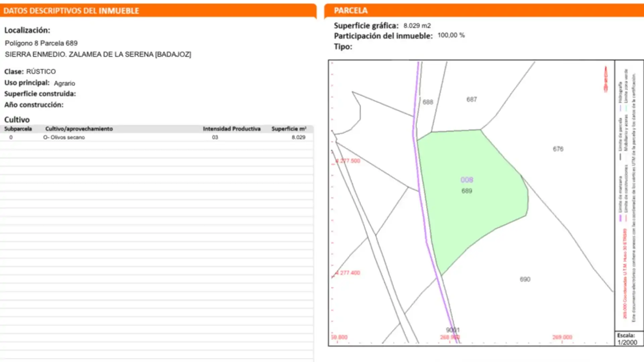Viewport: 644px width, 362px height.
Task: Switch to the 'DATOS DESCRIPTIVOS DEL INMUEBLE' header tab
Action: (x=71, y=10)
